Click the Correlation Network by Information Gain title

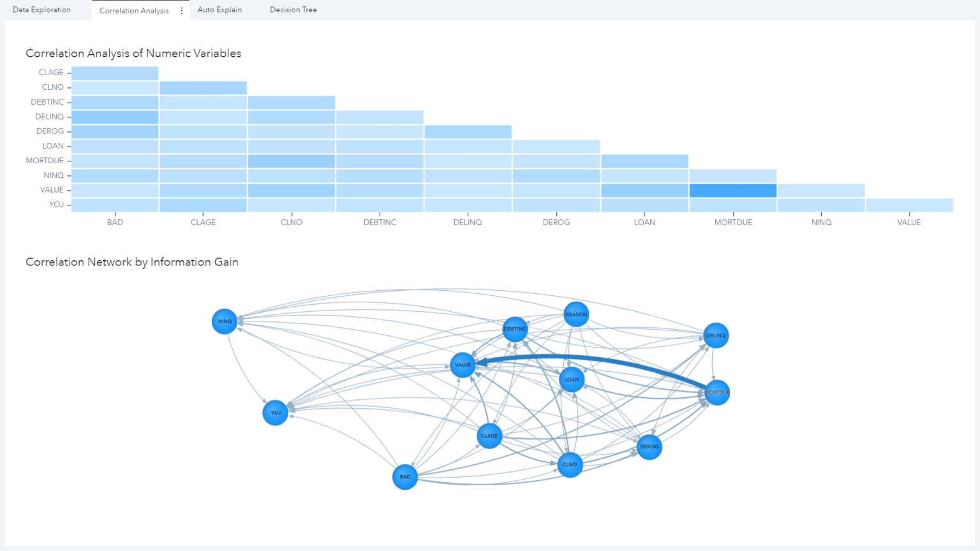132,262
